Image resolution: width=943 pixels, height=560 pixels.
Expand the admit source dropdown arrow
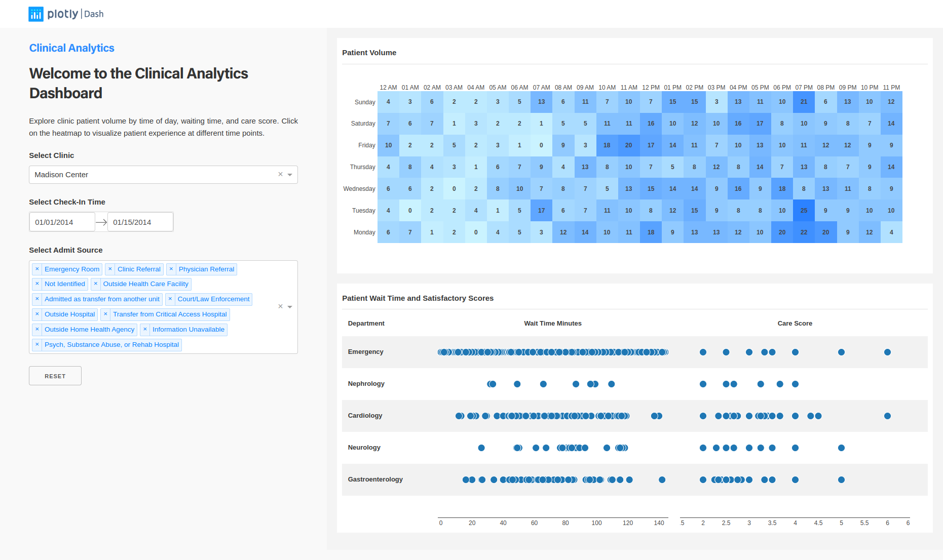(x=290, y=307)
